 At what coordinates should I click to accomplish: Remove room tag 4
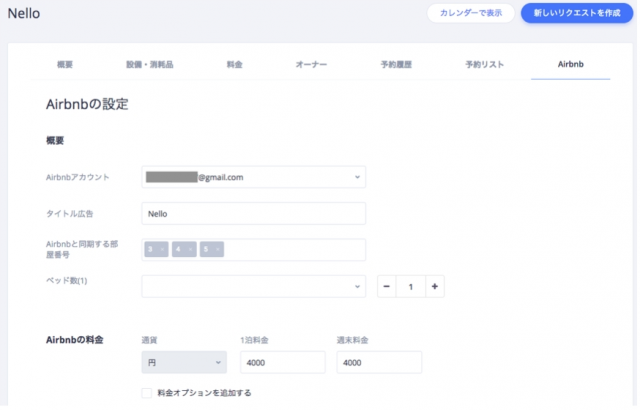[190, 249]
